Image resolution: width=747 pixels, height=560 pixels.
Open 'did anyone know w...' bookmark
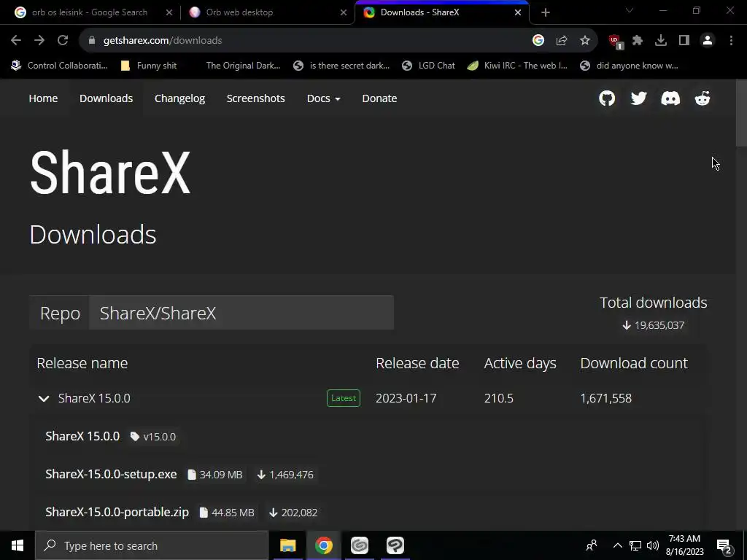(629, 66)
